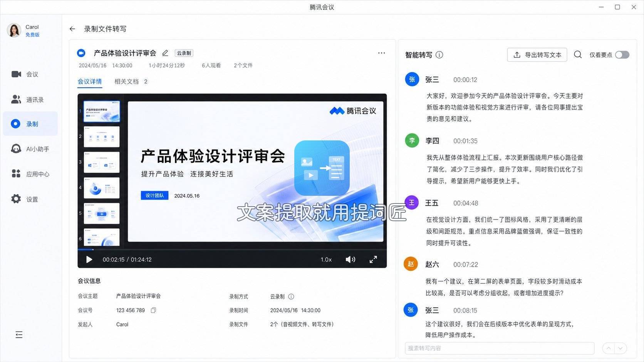The height and width of the screenshot is (362, 644).
Task: Select slide thumbnail 6
Action: (102, 237)
